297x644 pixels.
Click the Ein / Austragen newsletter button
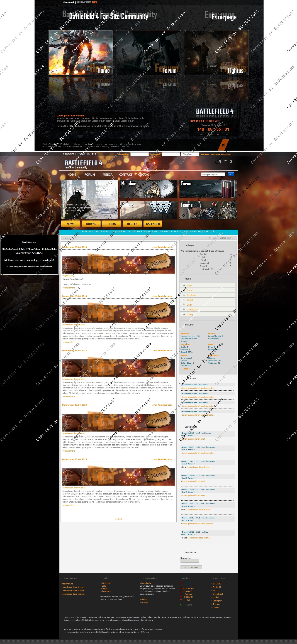tap(191, 567)
